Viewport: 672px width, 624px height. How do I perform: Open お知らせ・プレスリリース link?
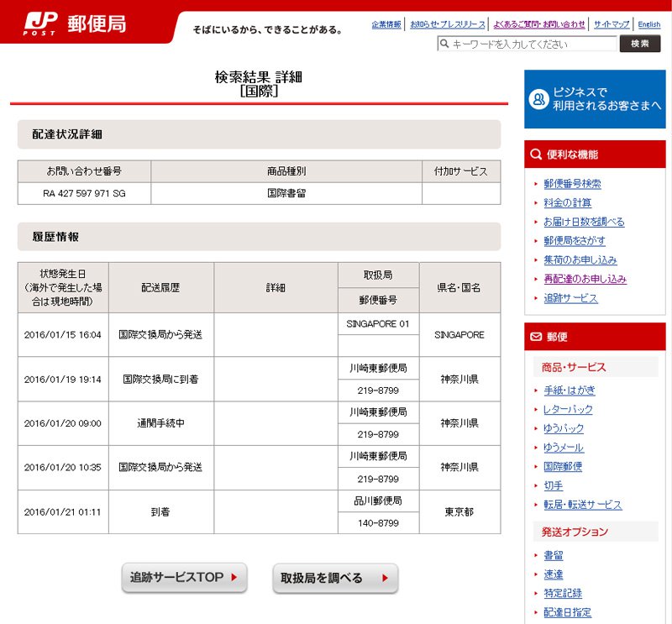click(x=448, y=24)
